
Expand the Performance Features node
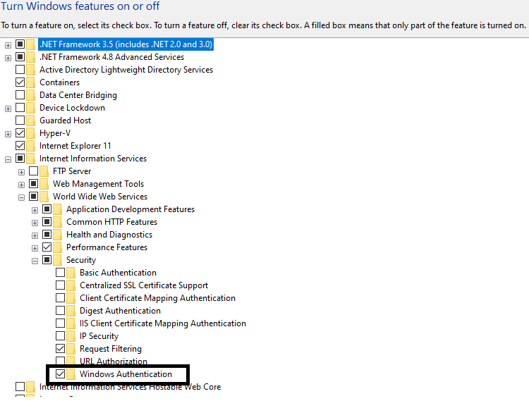coord(35,249)
